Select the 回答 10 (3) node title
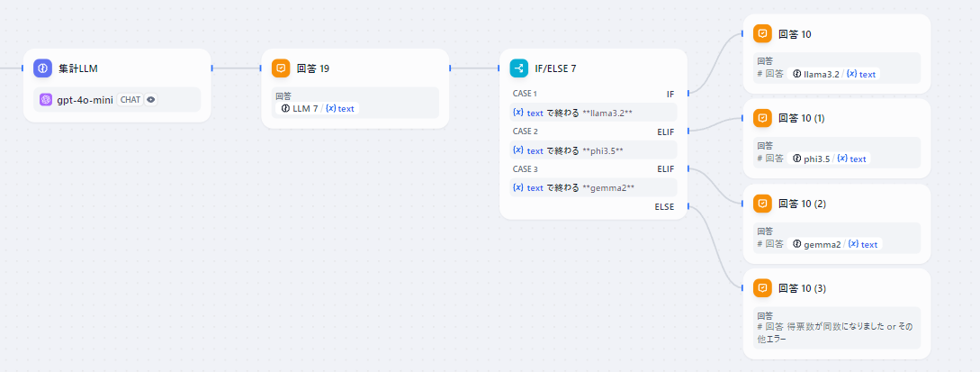This screenshot has height=372, width=980. [803, 288]
